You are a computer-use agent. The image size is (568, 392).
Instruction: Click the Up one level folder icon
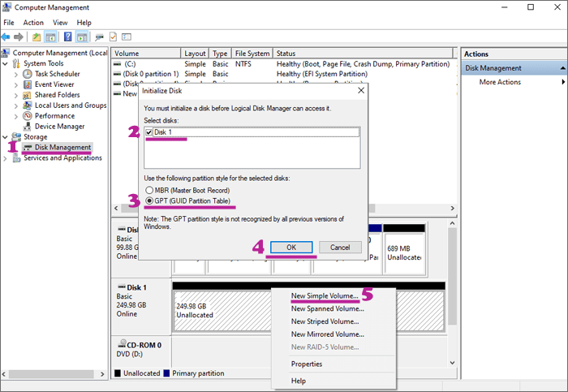[37, 37]
